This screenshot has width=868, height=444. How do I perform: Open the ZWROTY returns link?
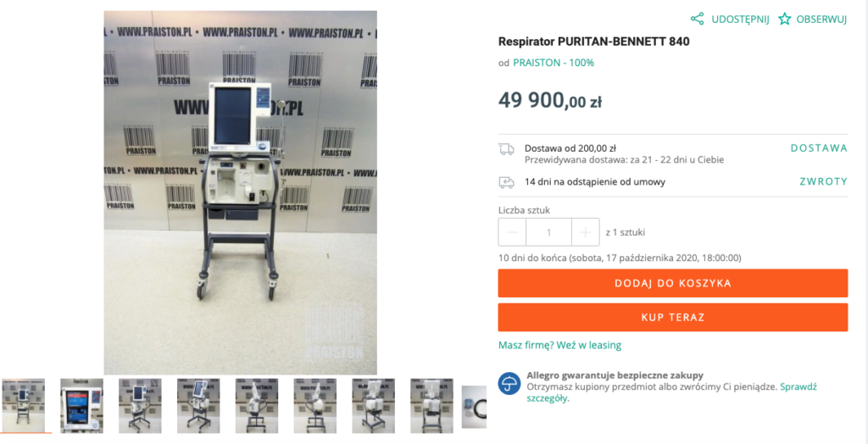pos(823,181)
